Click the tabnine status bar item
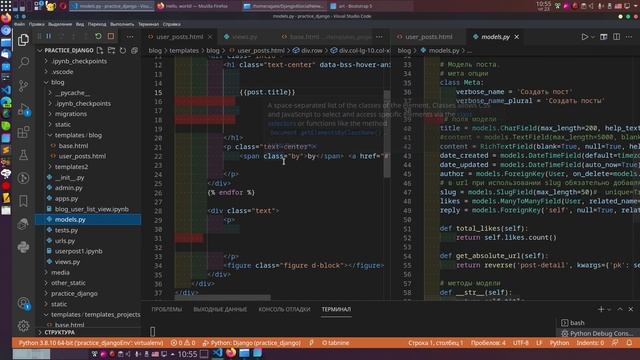Viewport: 640px width, 360px height. tap(336, 343)
